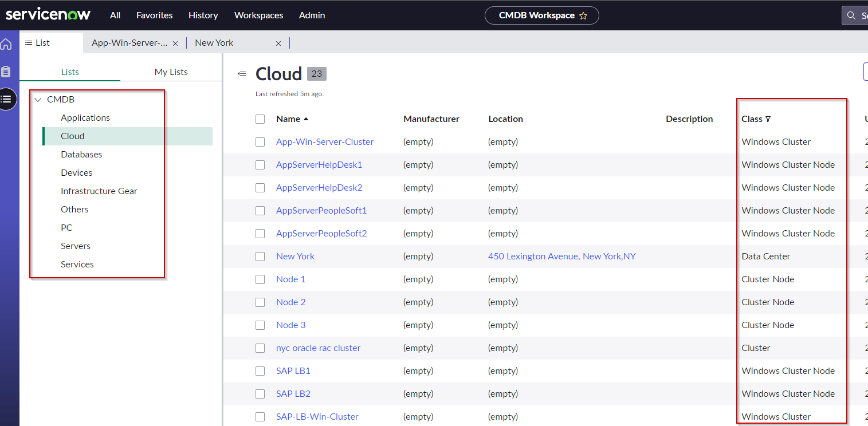868x426 pixels.
Task: Switch to the List tab
Action: point(52,43)
